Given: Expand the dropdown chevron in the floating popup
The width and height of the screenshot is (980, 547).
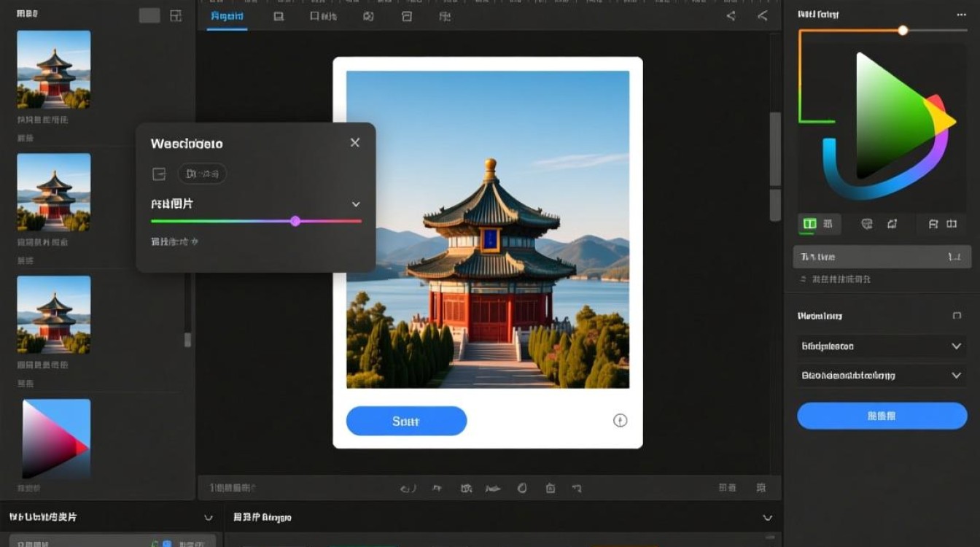Looking at the screenshot, I should point(356,204).
